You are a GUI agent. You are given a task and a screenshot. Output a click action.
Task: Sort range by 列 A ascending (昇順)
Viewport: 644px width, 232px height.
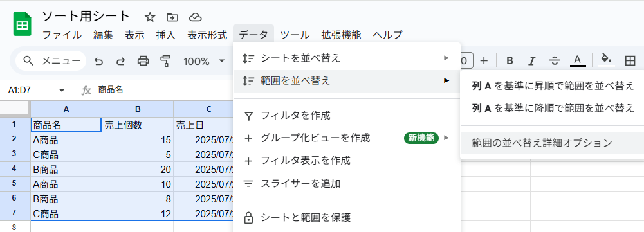(552, 86)
